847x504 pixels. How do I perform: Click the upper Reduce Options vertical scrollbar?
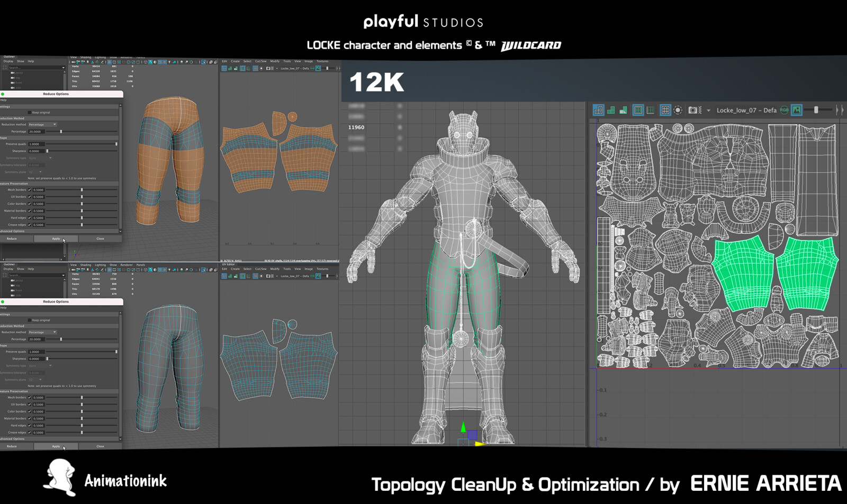[x=120, y=168]
